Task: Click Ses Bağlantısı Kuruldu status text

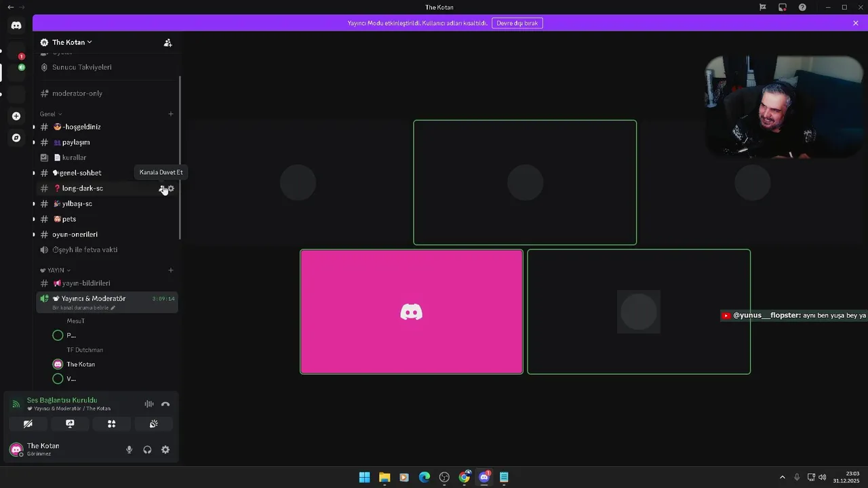Action: click(62, 401)
